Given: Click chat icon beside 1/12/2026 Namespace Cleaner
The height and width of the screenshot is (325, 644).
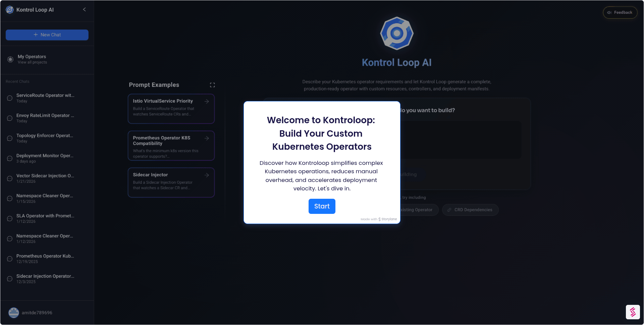Looking at the screenshot, I should 10,239.
